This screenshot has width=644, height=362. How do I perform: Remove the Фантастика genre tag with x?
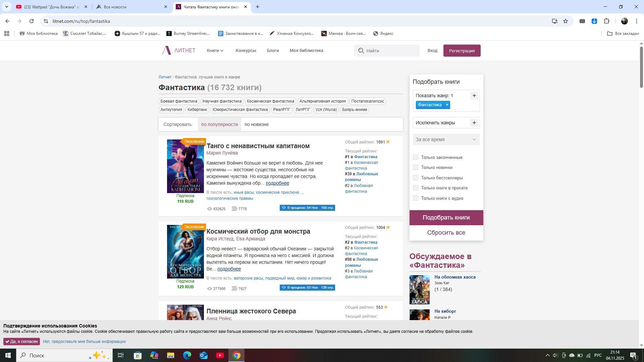[447, 105]
